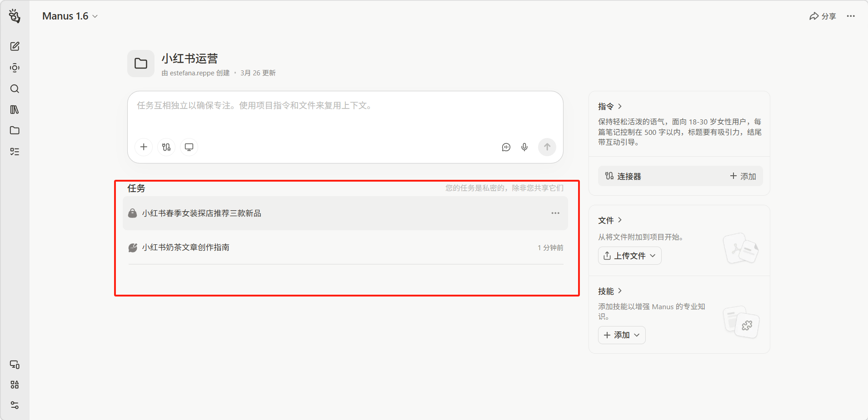The image size is (868, 420).
Task: Click the connector icon below the input box
Action: (166, 147)
